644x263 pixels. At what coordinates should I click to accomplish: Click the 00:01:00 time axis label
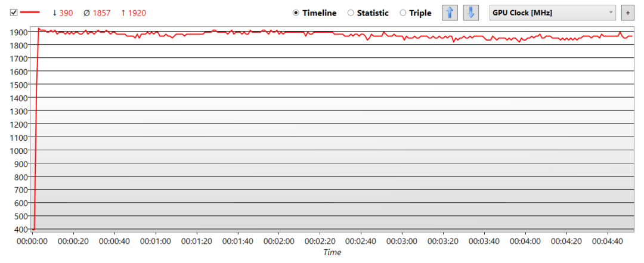click(156, 241)
